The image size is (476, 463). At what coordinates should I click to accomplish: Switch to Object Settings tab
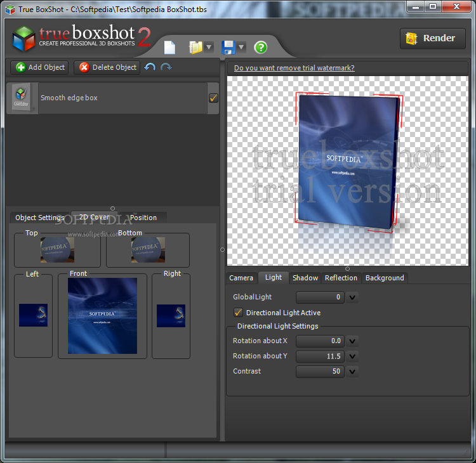pyautogui.click(x=40, y=218)
